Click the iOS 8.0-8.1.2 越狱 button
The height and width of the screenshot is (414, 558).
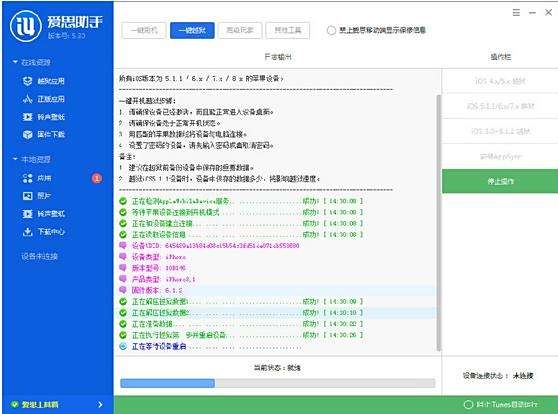[500, 131]
